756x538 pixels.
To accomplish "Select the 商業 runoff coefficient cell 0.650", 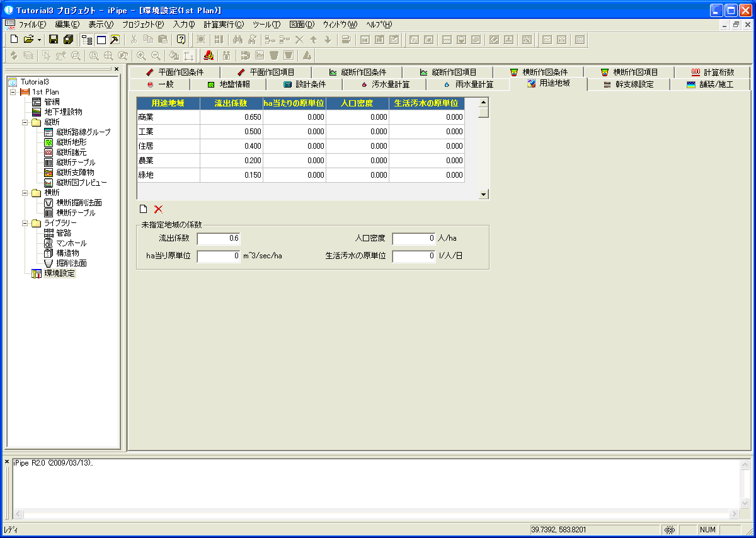I will coord(231,117).
